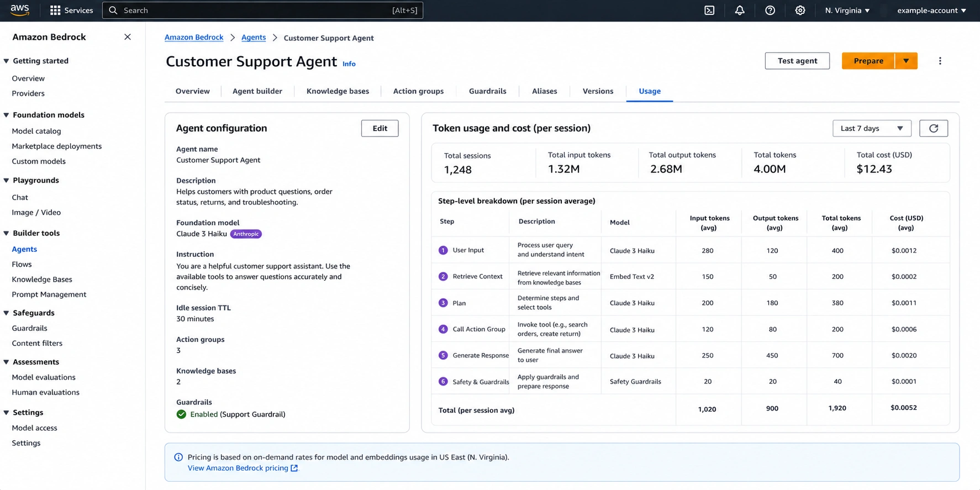Open the Chat playground
Screen dimensions: 980x490
click(x=20, y=197)
